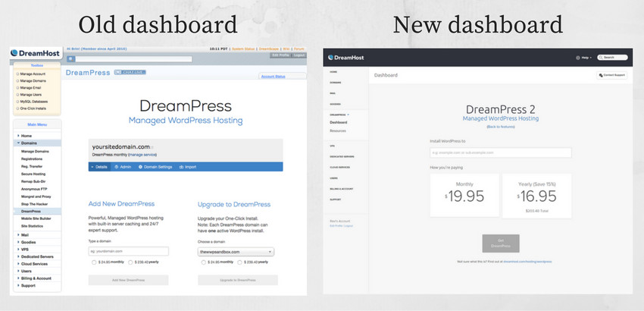
Task: Open Mobile Site Builder in old sidebar
Action: (36, 218)
